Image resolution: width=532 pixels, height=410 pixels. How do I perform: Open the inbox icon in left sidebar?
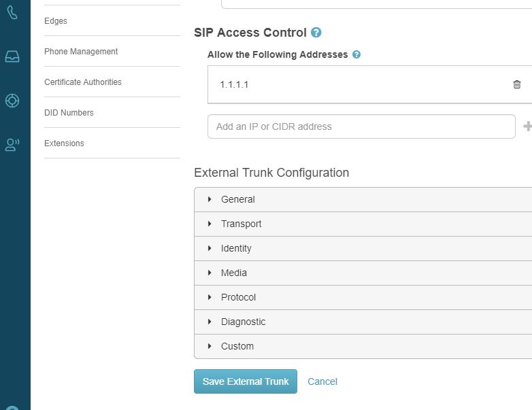point(12,56)
